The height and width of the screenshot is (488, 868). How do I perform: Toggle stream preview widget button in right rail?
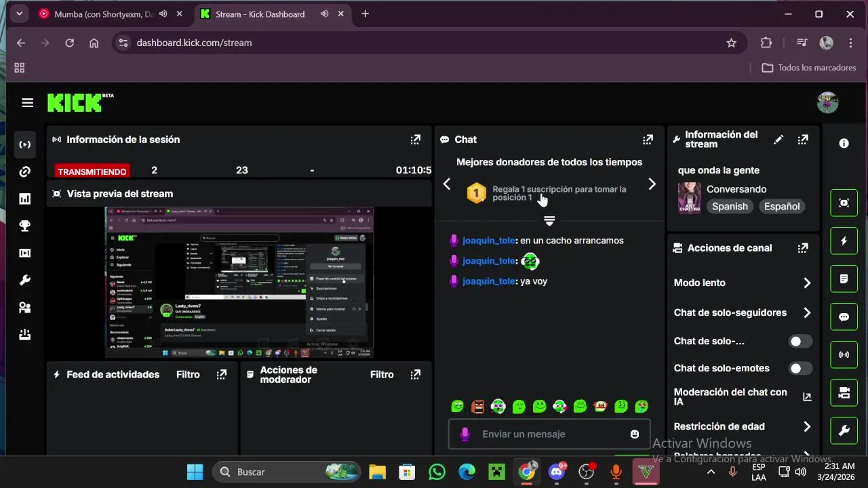pos(844,203)
